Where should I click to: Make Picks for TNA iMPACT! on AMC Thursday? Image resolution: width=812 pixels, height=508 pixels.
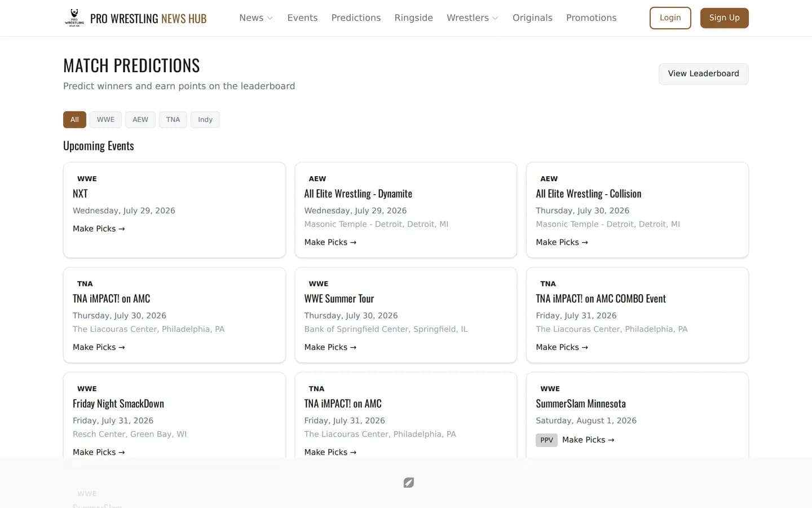click(x=99, y=347)
